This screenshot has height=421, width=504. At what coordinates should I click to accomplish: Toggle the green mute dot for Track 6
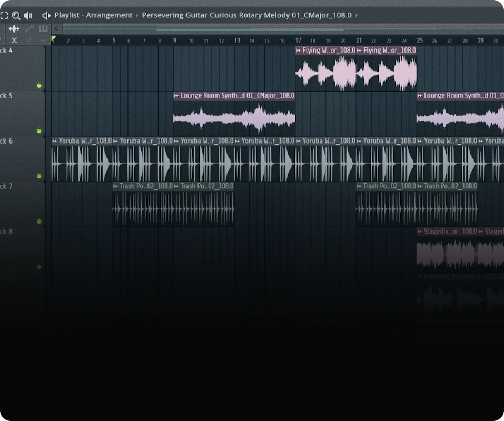click(38, 176)
